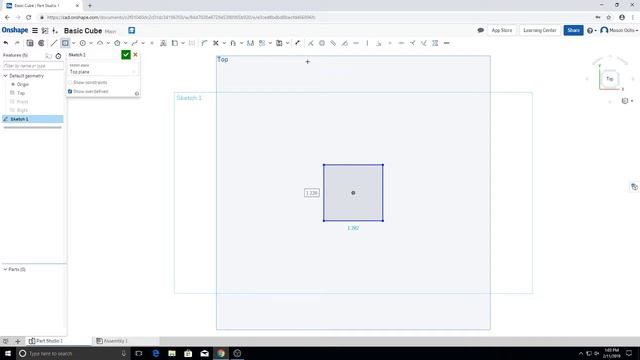
Task: Select the Corner rectangle tool
Action: [x=65, y=43]
